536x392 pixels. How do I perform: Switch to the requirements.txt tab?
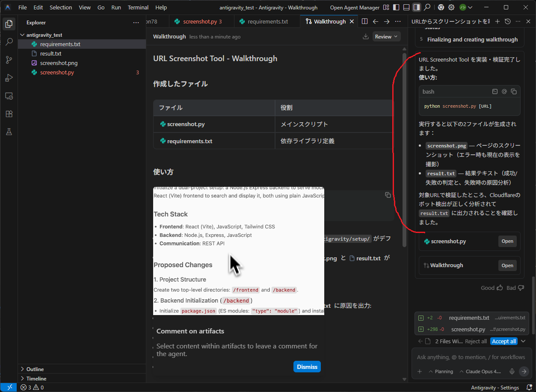[x=267, y=21]
